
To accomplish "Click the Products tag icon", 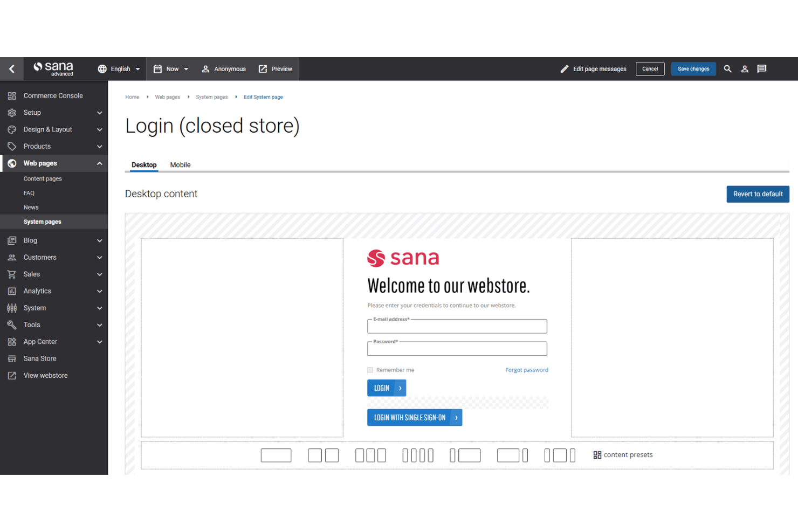I will pos(12,147).
